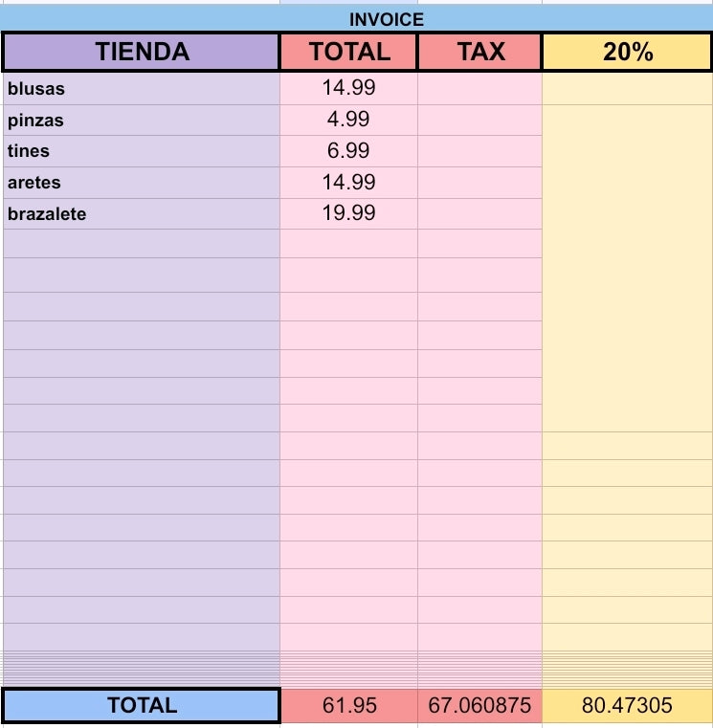Click the tines item cell
Viewport: 713px width, 728px height.
point(142,151)
